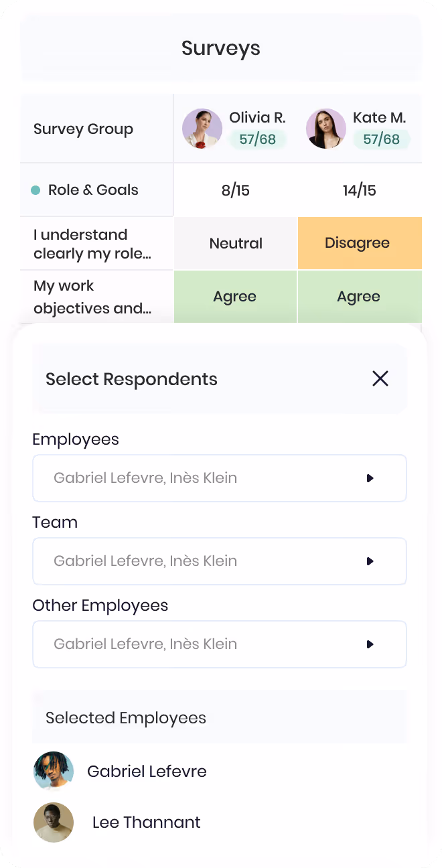Click Olivia's 57/68 score badge

coord(258,139)
